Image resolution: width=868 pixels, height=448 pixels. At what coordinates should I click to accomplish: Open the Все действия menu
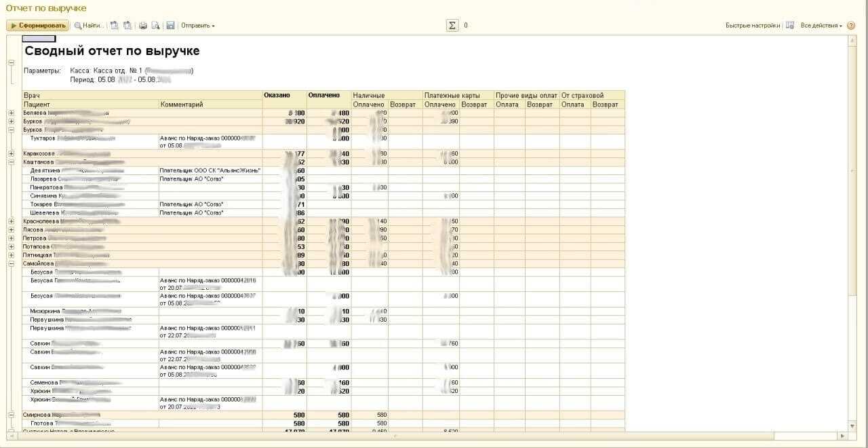coord(821,26)
